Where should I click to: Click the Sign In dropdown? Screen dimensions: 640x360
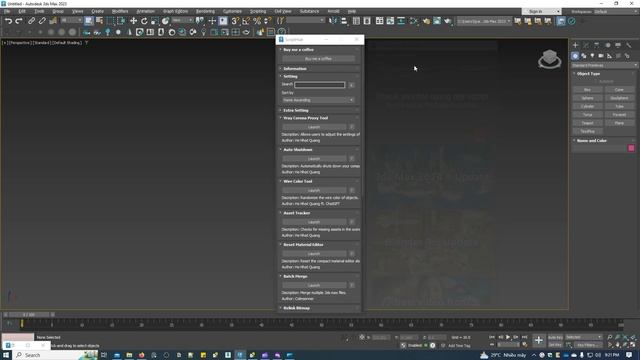pos(541,11)
